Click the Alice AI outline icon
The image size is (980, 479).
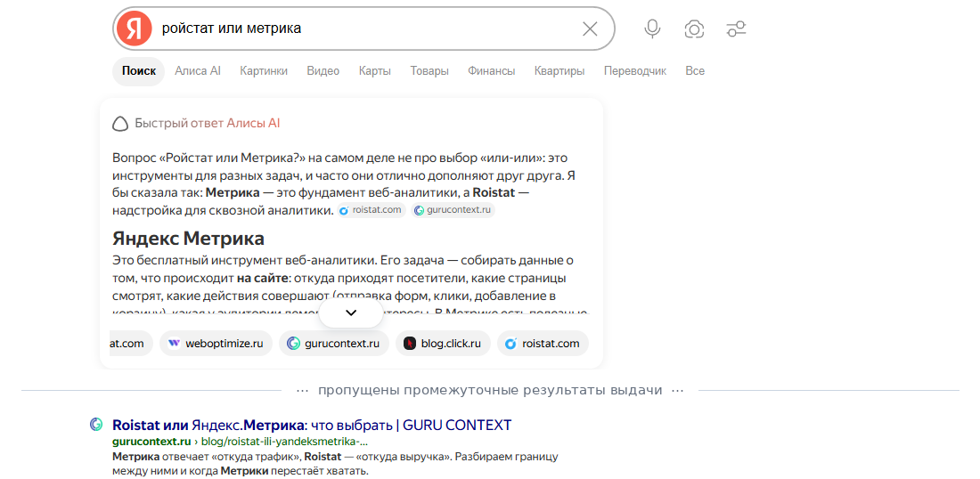[120, 124]
